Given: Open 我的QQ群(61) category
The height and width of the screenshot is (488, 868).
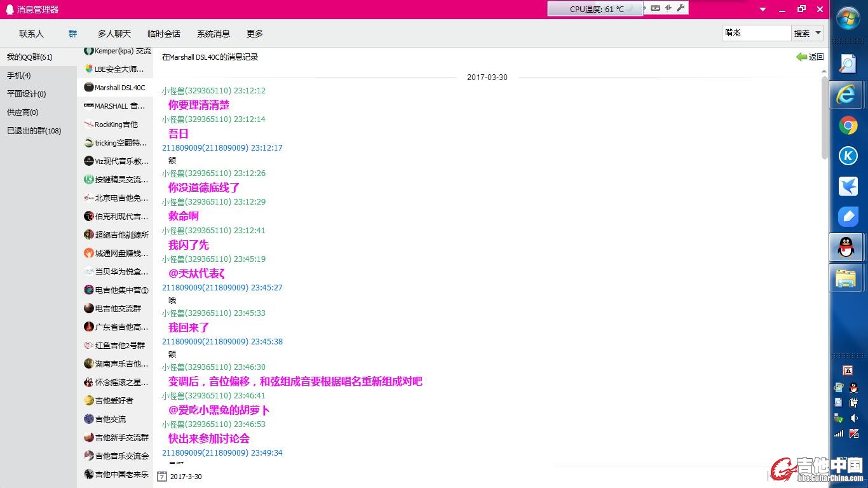Looking at the screenshot, I should click(x=30, y=57).
